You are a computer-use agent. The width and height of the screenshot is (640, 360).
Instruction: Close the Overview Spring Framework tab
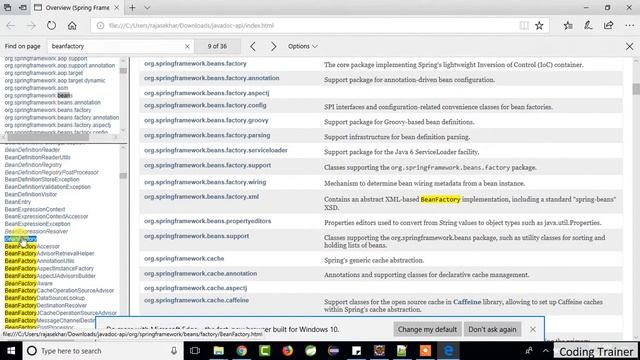point(117,7)
